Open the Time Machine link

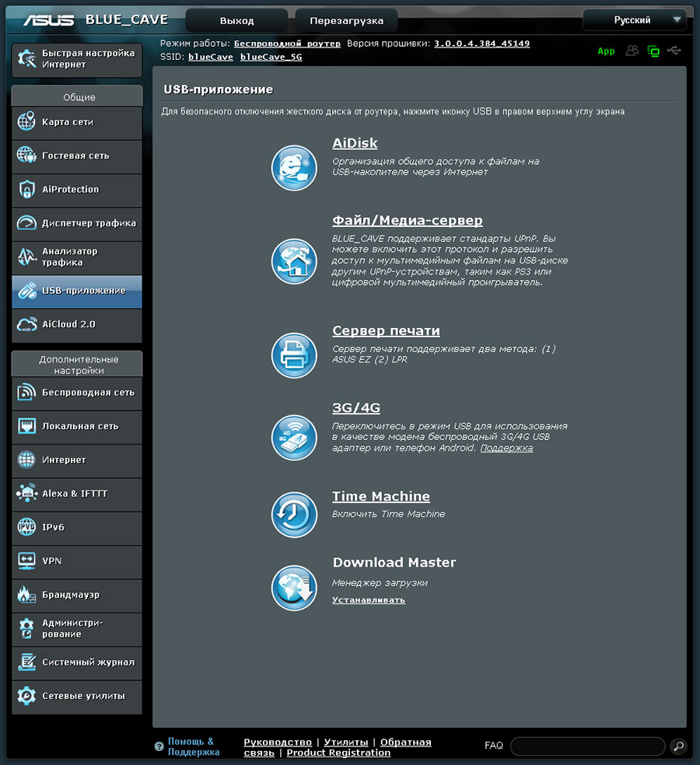pyautogui.click(x=381, y=496)
